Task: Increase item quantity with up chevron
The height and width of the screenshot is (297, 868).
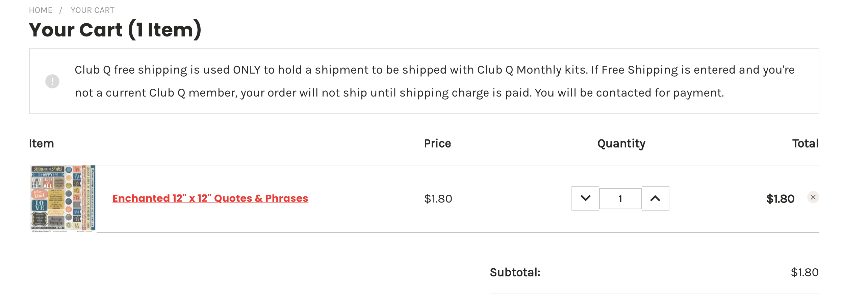Action: [655, 198]
